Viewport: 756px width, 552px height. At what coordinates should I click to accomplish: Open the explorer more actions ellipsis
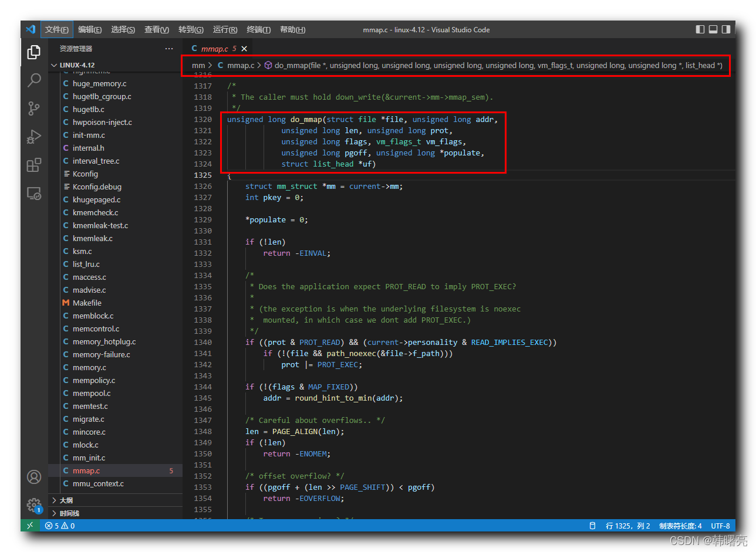(x=169, y=49)
